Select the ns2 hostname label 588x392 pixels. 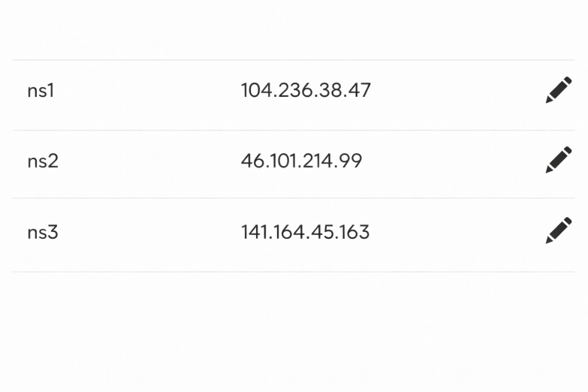pos(42,161)
